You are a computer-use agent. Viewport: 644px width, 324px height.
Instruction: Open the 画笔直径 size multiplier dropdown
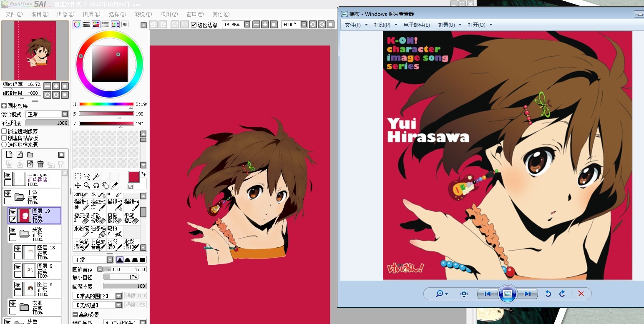[x=100, y=269]
